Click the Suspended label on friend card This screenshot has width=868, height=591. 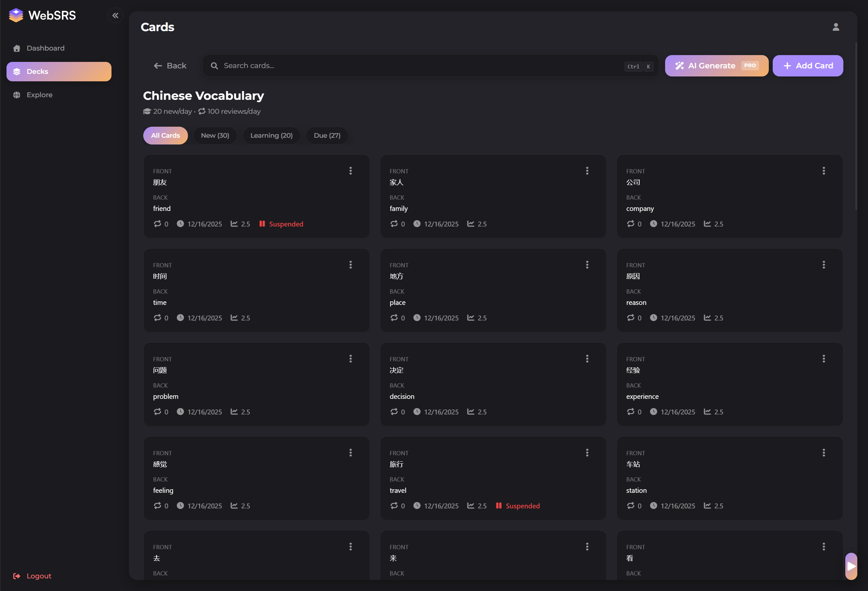[x=286, y=224]
